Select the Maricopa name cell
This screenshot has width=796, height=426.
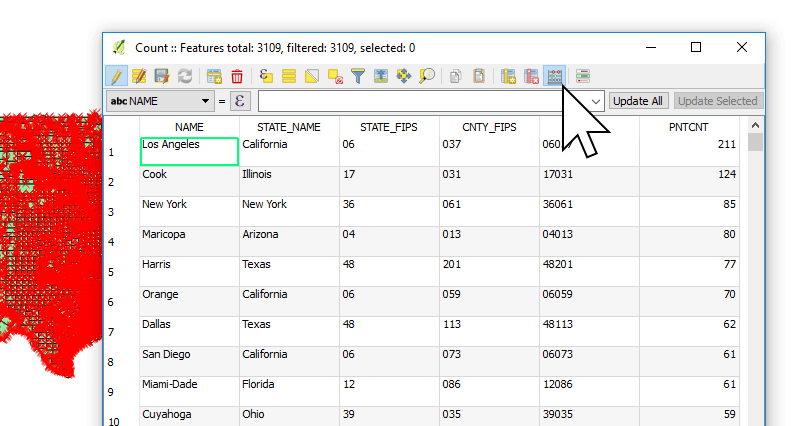[x=189, y=241]
